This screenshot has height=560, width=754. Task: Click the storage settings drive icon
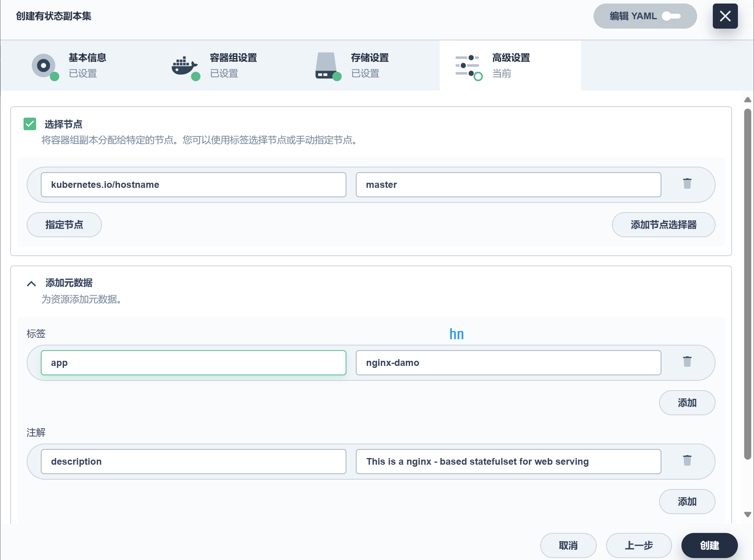326,66
